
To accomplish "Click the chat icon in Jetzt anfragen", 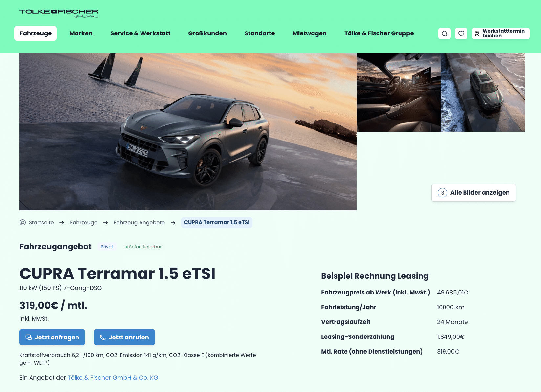I will point(29,337).
